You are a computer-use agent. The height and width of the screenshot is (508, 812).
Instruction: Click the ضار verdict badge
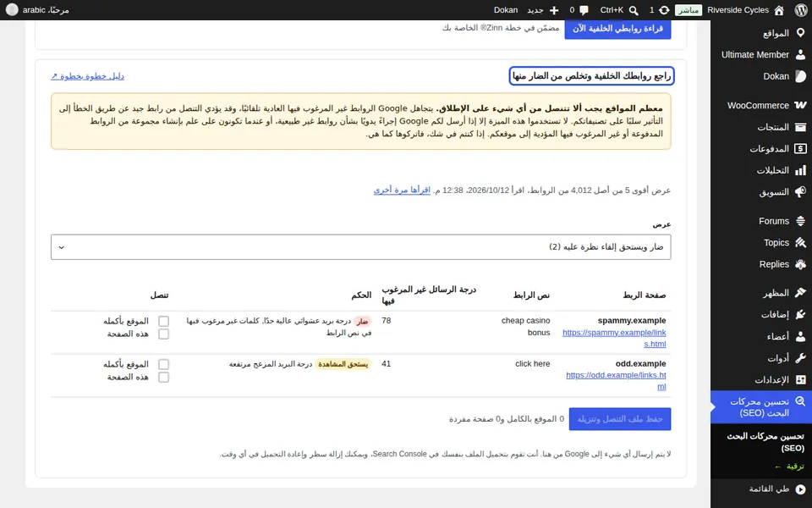362,322
